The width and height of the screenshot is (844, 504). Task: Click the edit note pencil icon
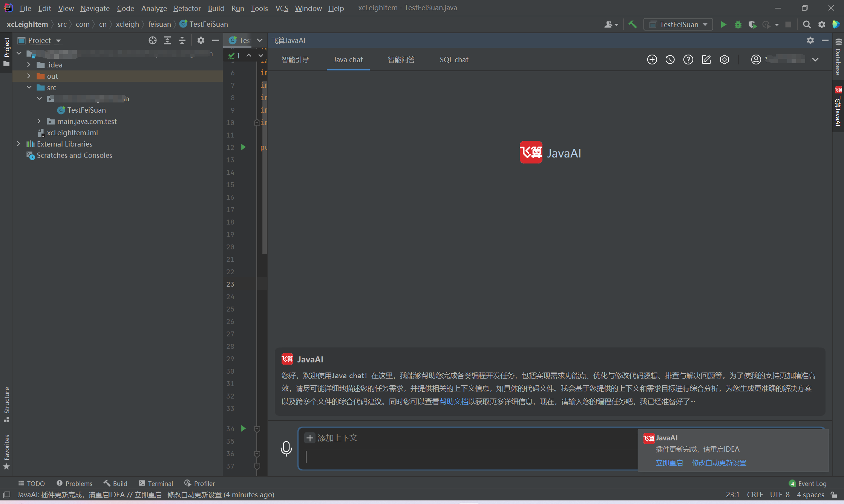[706, 60]
